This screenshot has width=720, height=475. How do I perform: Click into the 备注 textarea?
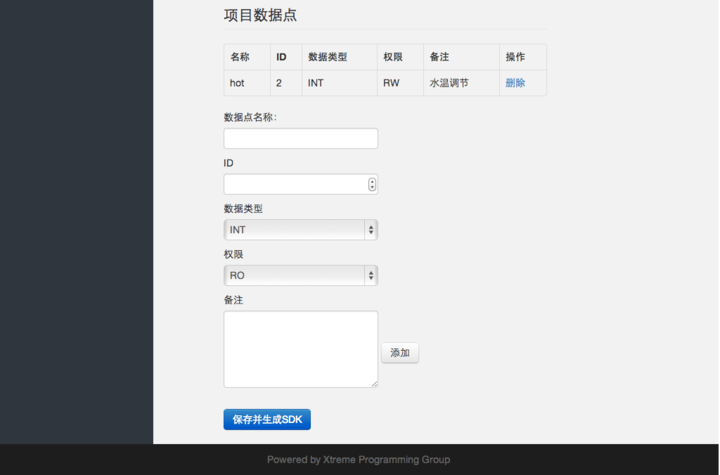pos(300,348)
